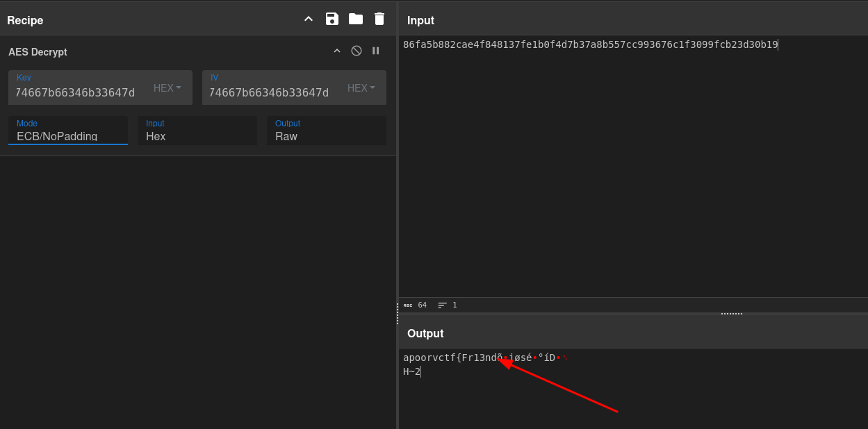Grab the horizontal Input/Output pane divider
The width and height of the screenshot is (868, 429).
[x=731, y=314]
